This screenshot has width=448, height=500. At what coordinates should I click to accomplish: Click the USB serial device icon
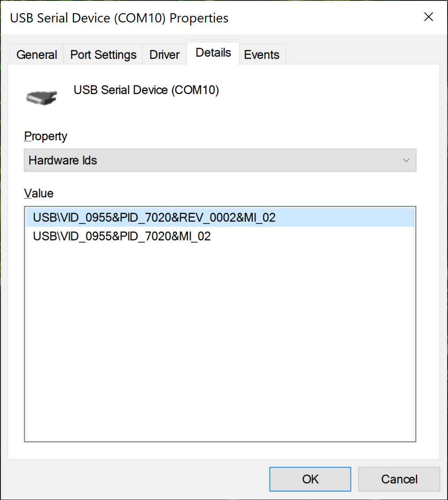tap(42, 97)
